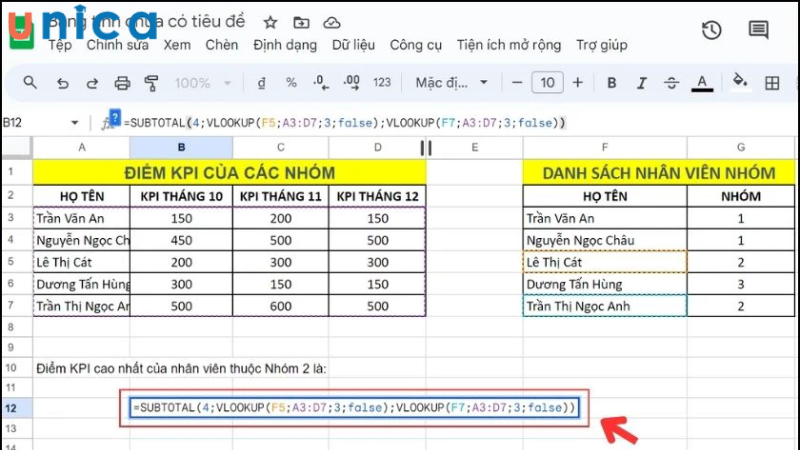
Task: Click the NHÓM header cell
Action: (x=741, y=196)
